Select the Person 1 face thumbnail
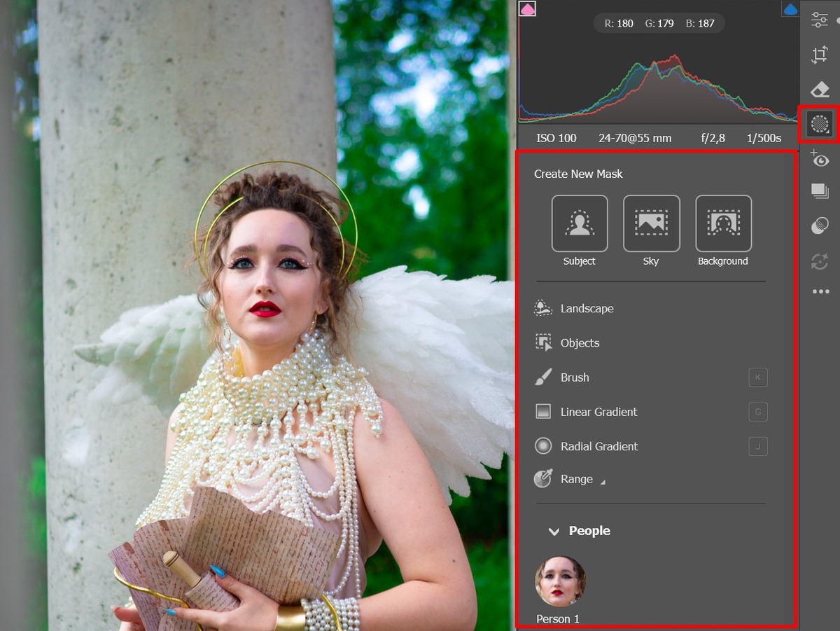The image size is (840, 631). pyautogui.click(x=560, y=581)
